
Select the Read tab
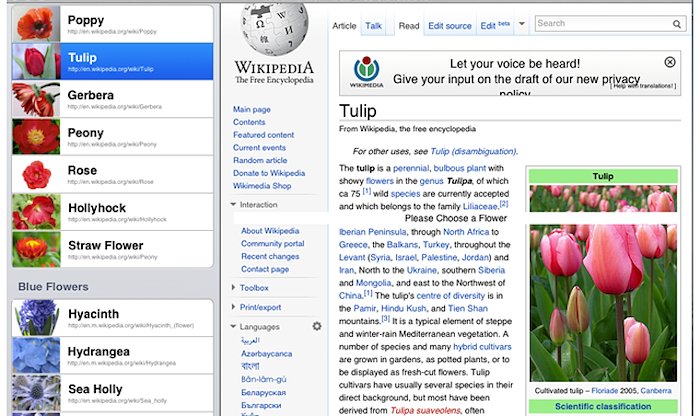409,26
